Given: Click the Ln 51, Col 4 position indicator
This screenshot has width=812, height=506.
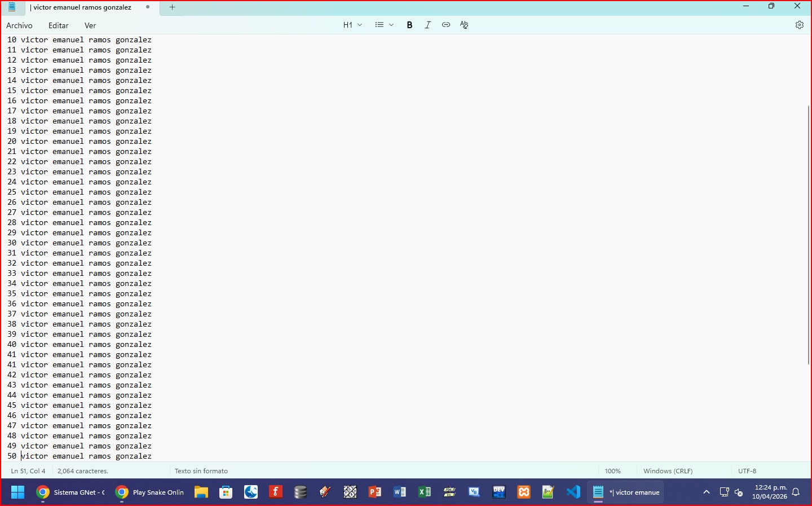Looking at the screenshot, I should click(x=28, y=471).
